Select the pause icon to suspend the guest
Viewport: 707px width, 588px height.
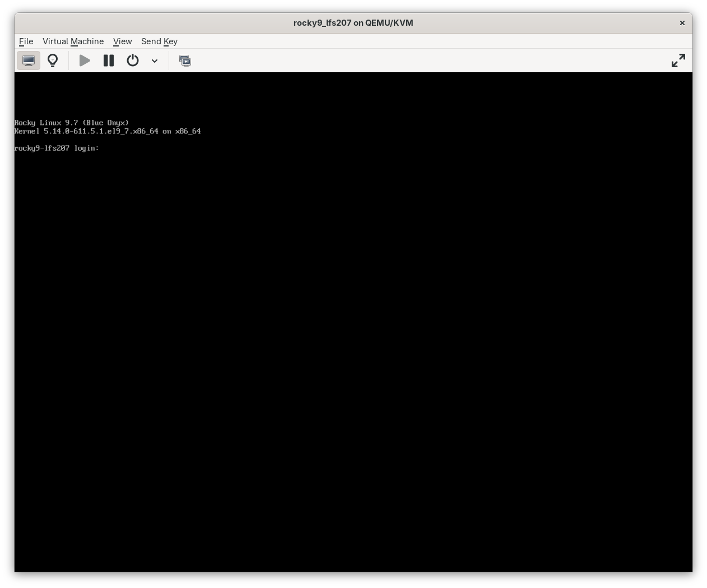coord(108,60)
